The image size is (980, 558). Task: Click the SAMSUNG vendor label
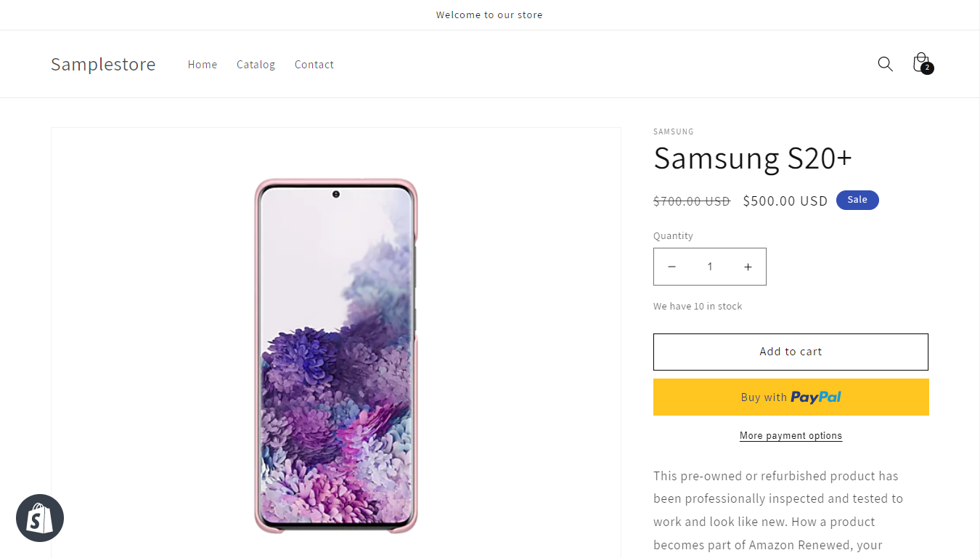(674, 132)
